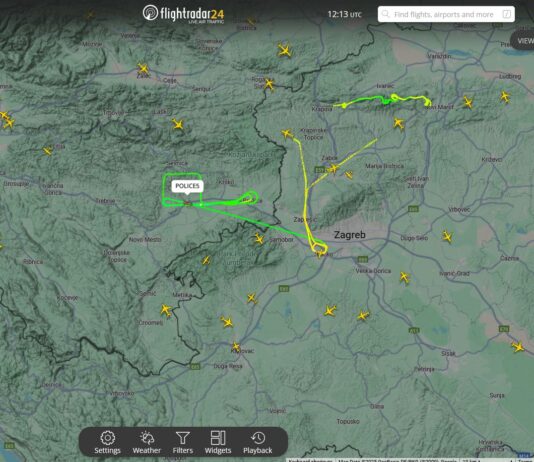Open the Widgets panel
534x462 pixels.
coord(218,442)
